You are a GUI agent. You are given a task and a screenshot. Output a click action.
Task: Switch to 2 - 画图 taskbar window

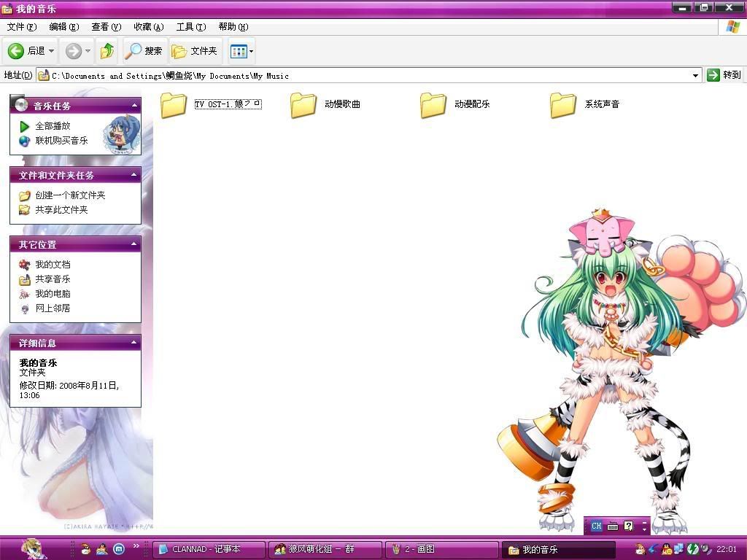(x=441, y=549)
